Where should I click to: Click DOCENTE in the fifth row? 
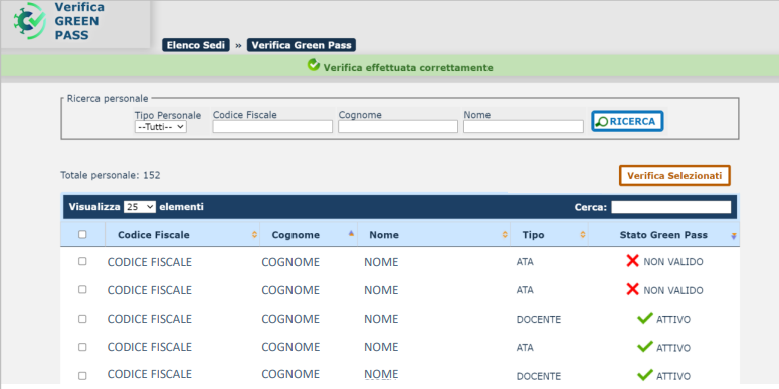(x=539, y=376)
